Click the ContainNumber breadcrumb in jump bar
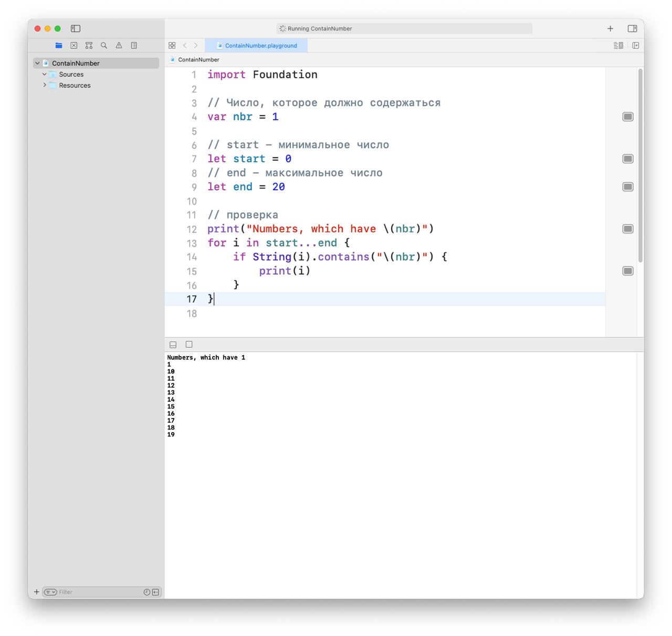Viewport: 672px width, 636px height. (x=198, y=60)
